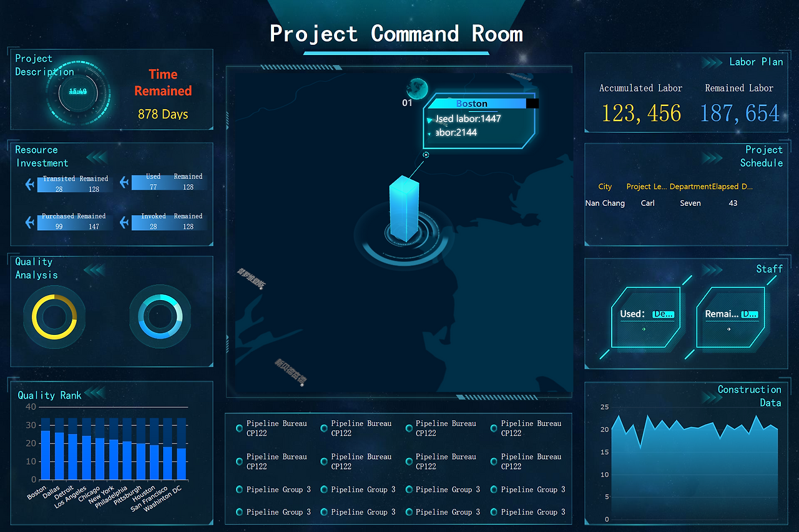Toggle a second-row Pipeline Bureau CP122 indicator
The width and height of the screenshot is (799, 532).
pos(239,462)
